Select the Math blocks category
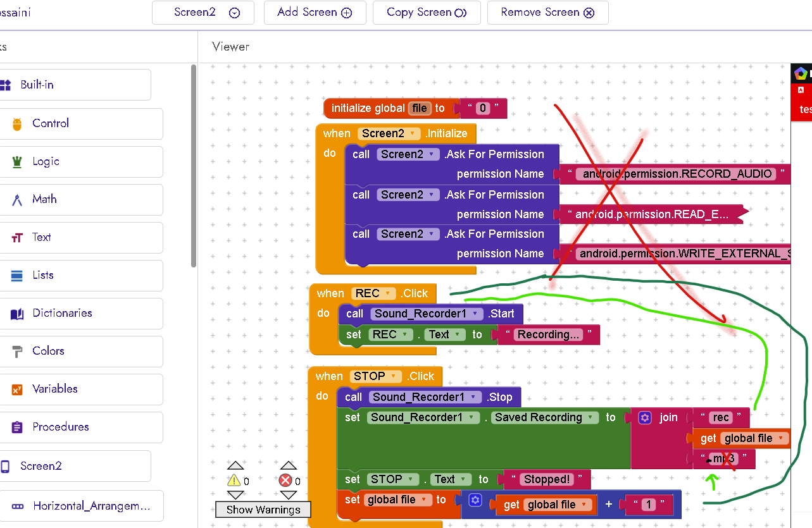Viewport: 812px width, 528px height. (44, 200)
